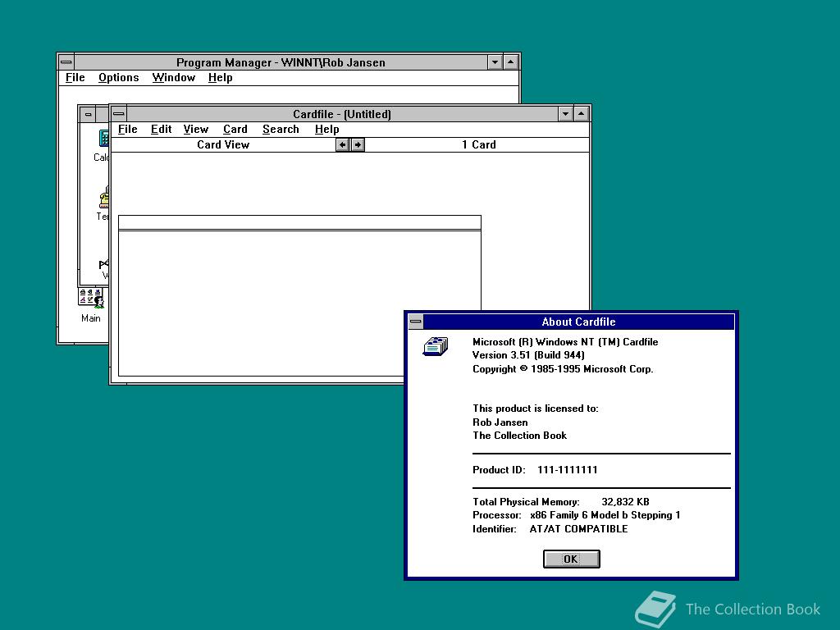840x630 pixels.
Task: Maximize the Cardfile window
Action: (582, 113)
